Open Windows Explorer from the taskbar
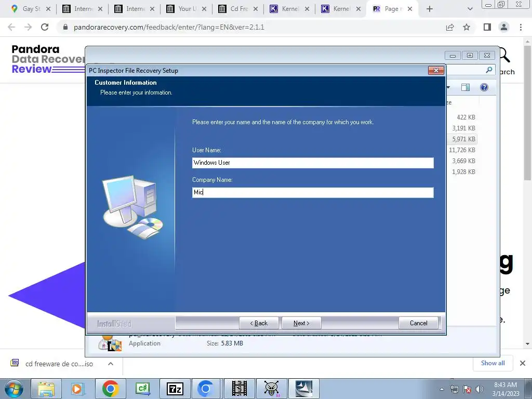The width and height of the screenshot is (532, 399). (46, 389)
